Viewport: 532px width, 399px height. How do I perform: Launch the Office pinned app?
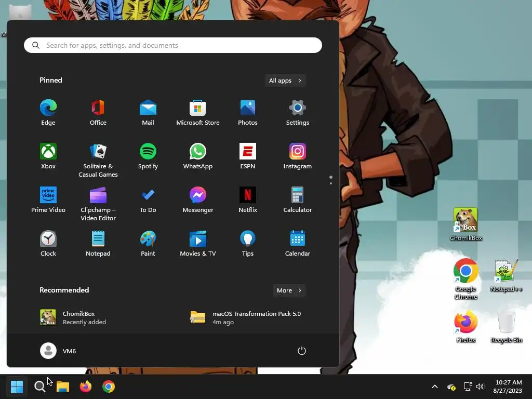[98, 112]
